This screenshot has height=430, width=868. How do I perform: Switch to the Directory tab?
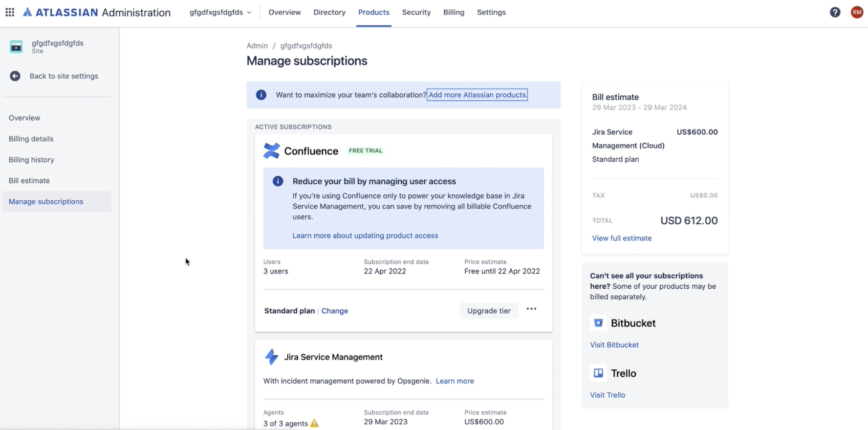329,12
